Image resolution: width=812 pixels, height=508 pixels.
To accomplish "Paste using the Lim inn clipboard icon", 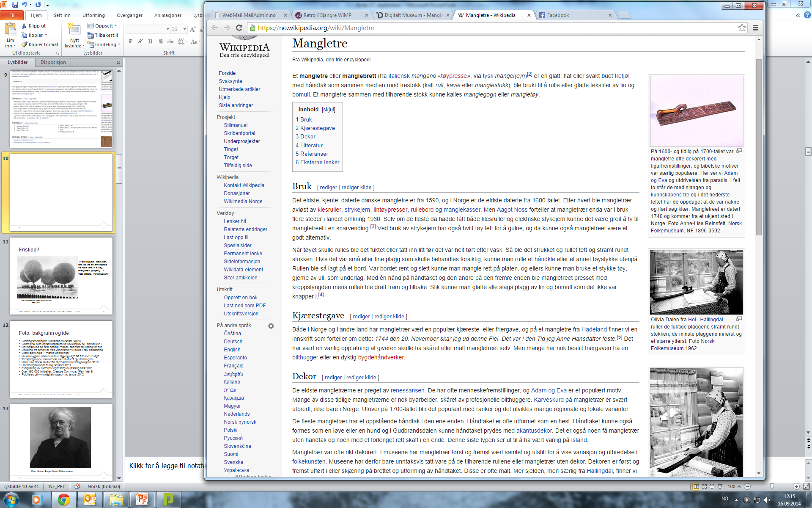I will coord(10,30).
